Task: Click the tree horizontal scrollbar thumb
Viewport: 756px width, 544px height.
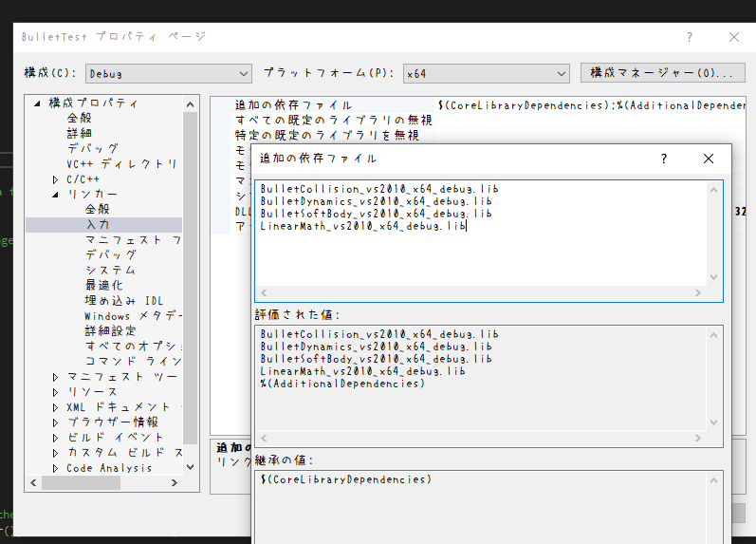Action: coord(81,482)
